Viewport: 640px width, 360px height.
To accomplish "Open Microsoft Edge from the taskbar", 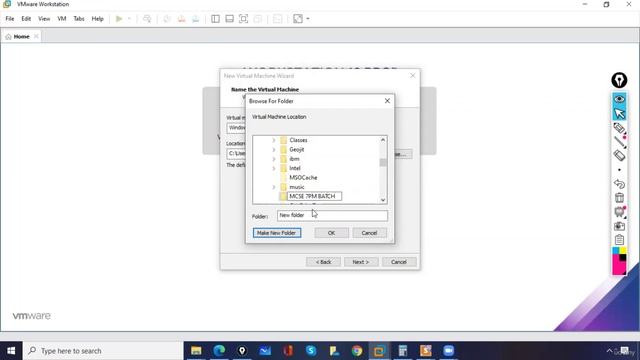I will (x=219, y=351).
